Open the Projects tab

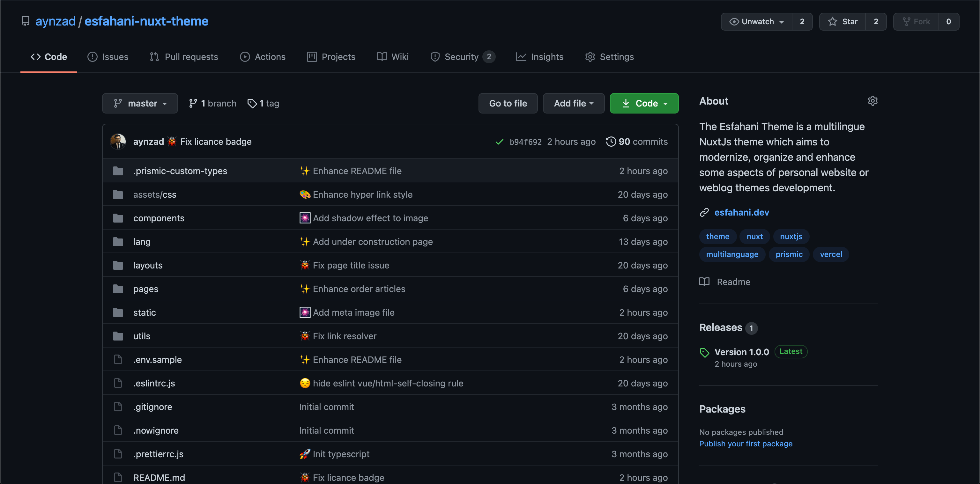tap(331, 57)
